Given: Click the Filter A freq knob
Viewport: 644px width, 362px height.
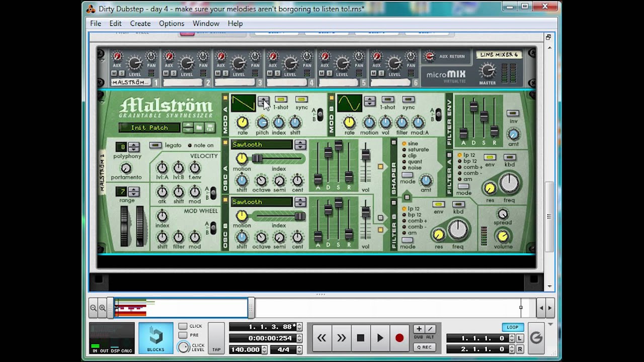Looking at the screenshot, I should coord(509,183).
